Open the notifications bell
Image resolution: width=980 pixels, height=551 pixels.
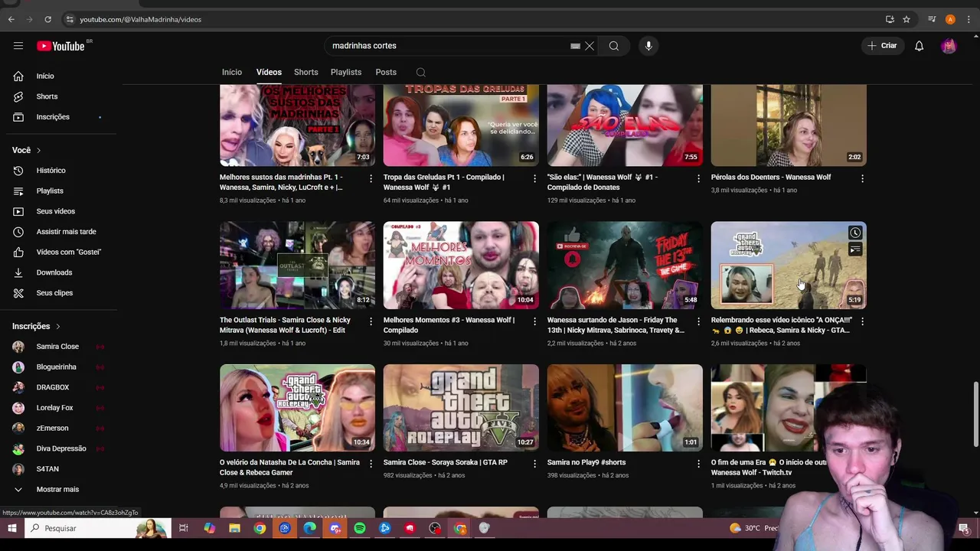click(919, 46)
